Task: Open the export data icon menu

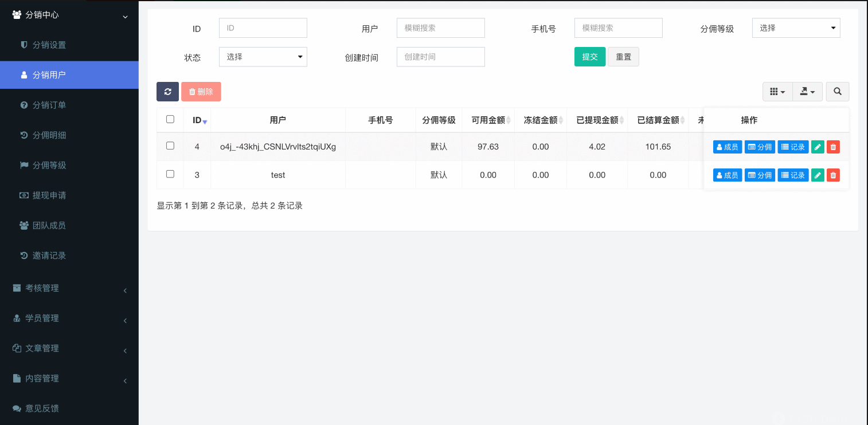Action: pos(807,92)
